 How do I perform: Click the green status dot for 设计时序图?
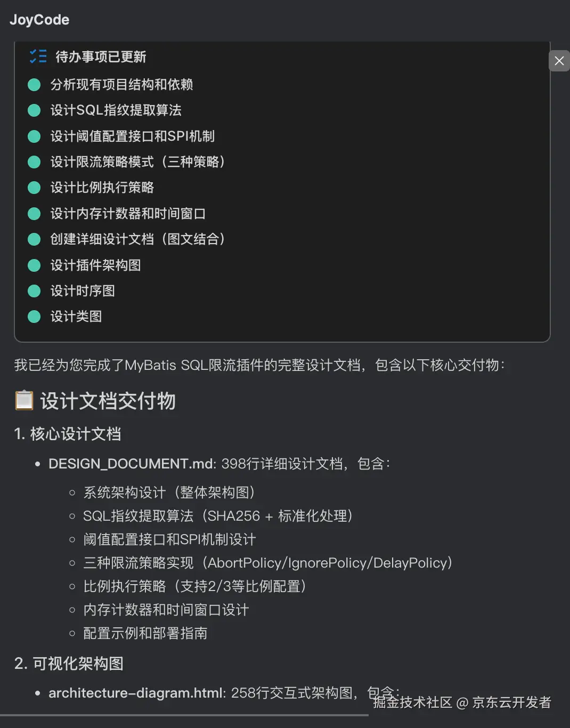(x=34, y=290)
